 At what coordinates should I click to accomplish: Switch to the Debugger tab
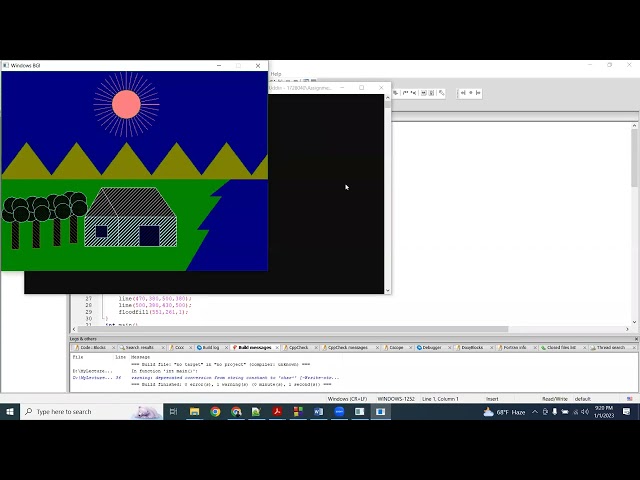tap(432, 347)
